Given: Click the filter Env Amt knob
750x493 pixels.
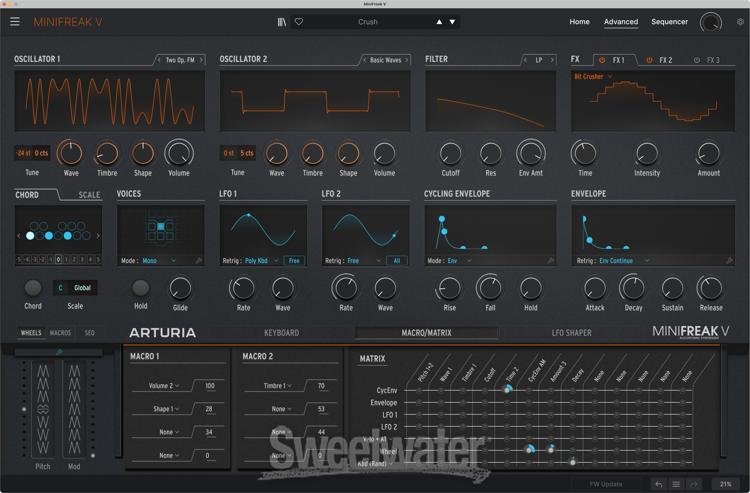Looking at the screenshot, I should tap(530, 153).
